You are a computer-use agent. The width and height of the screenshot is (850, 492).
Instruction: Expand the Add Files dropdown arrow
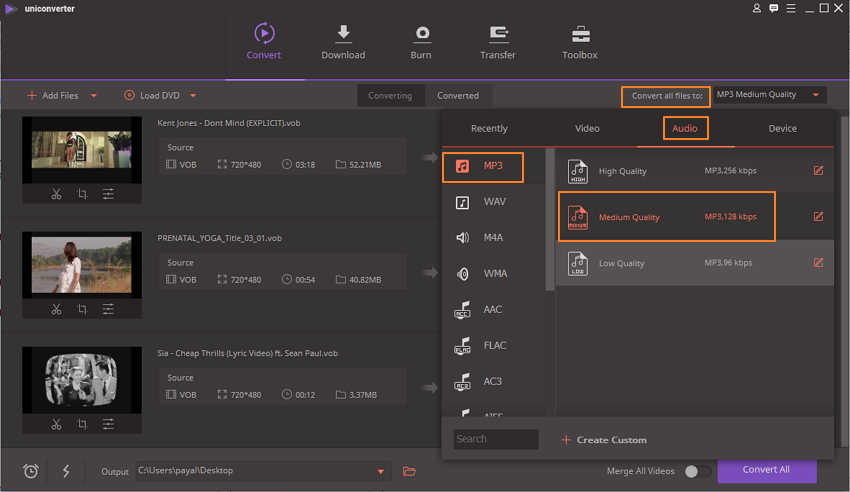click(x=94, y=95)
